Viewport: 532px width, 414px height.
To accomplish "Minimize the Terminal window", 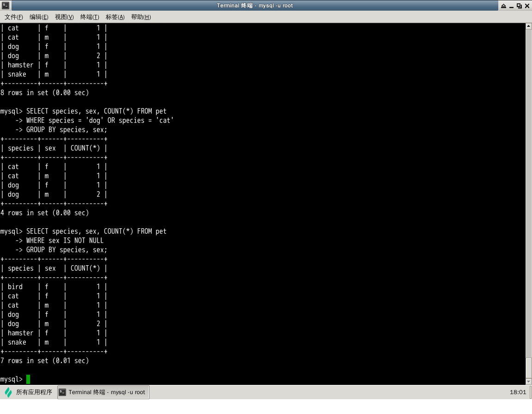I will [x=511, y=6].
